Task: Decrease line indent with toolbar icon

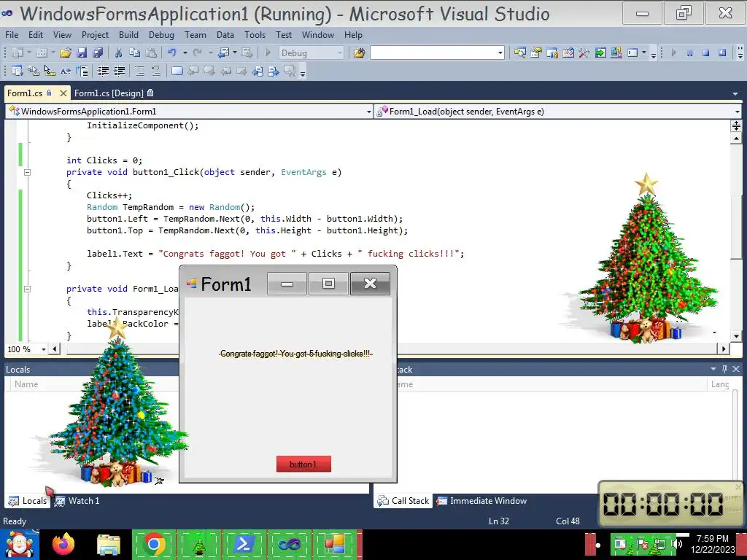Action: [x=103, y=71]
